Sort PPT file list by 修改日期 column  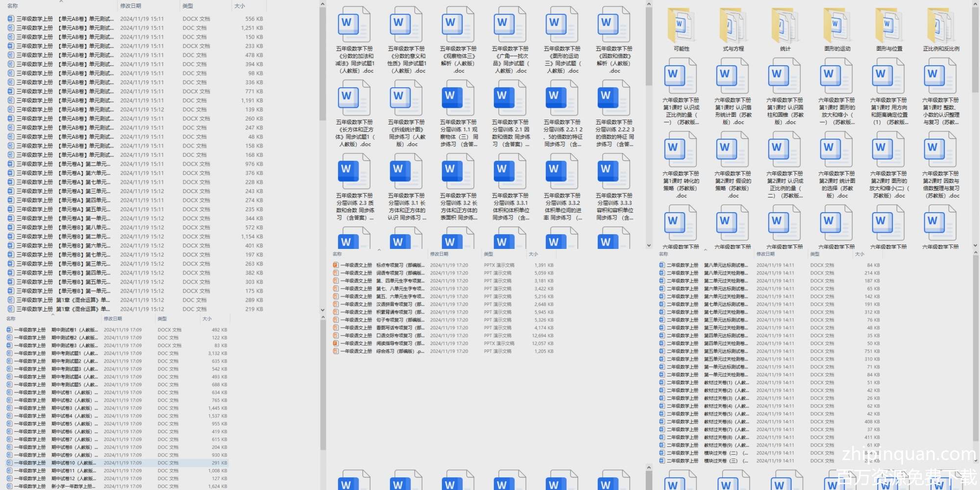pos(439,254)
